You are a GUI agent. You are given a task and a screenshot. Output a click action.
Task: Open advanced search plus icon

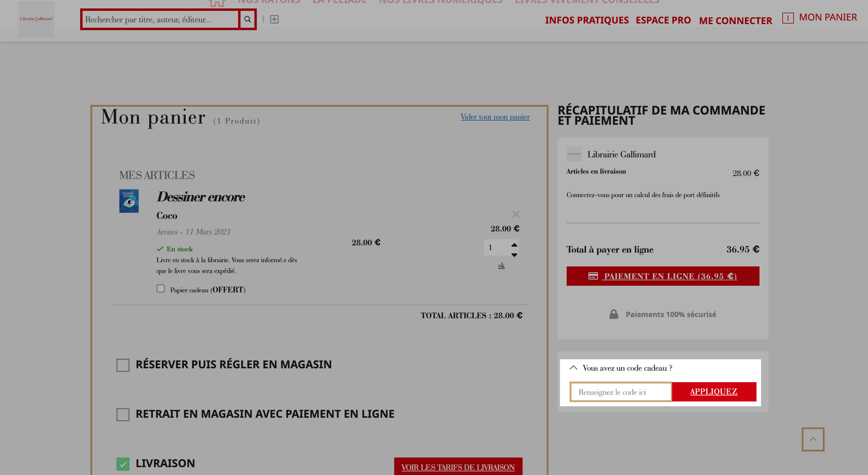(x=274, y=19)
